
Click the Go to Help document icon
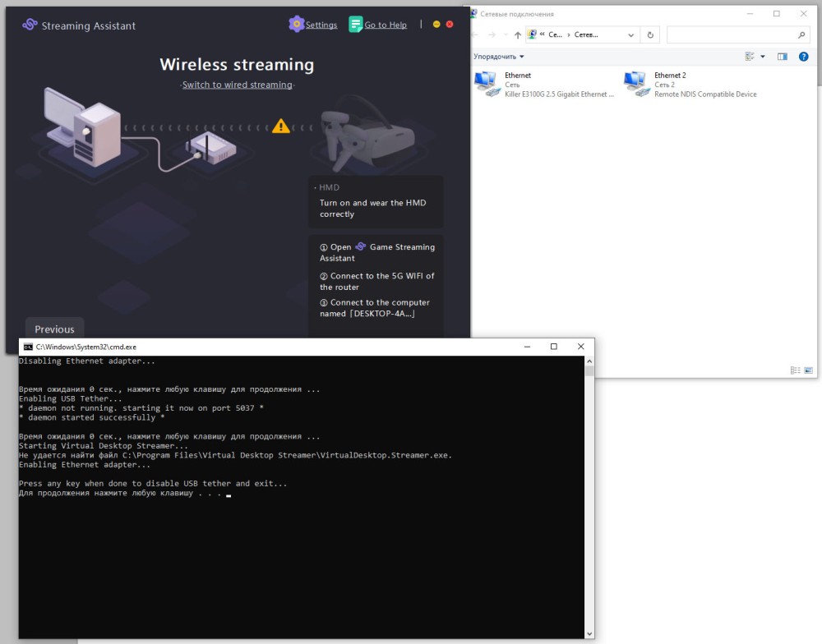pyautogui.click(x=355, y=25)
